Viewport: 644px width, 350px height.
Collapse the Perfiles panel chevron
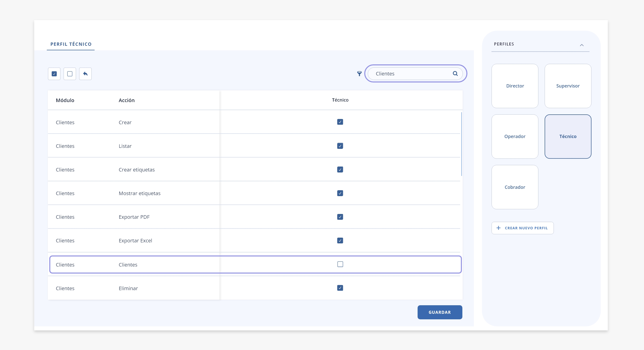[x=582, y=45]
